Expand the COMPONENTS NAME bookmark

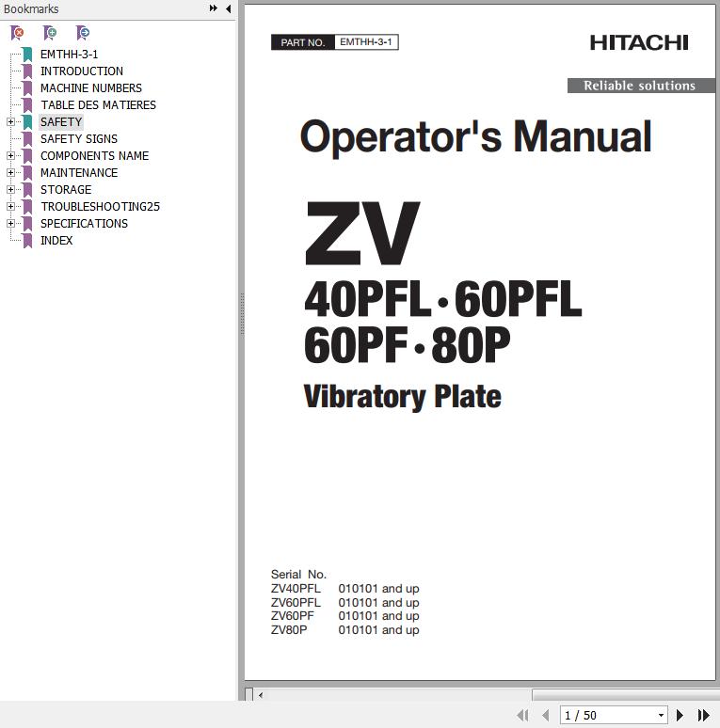(10, 156)
